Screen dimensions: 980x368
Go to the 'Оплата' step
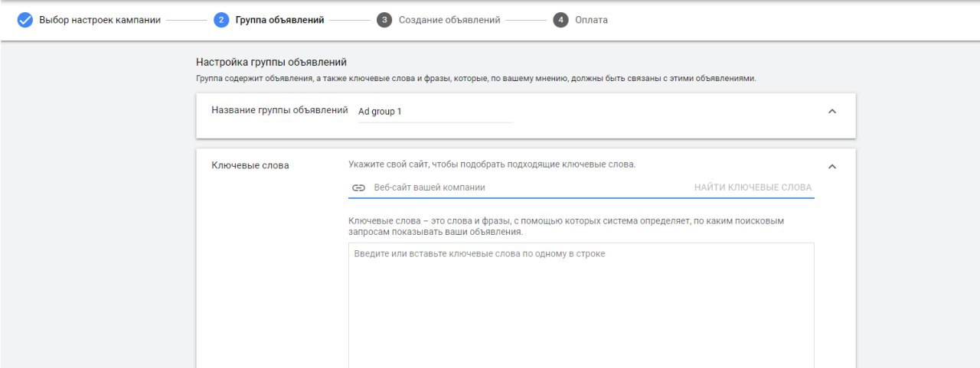591,20
